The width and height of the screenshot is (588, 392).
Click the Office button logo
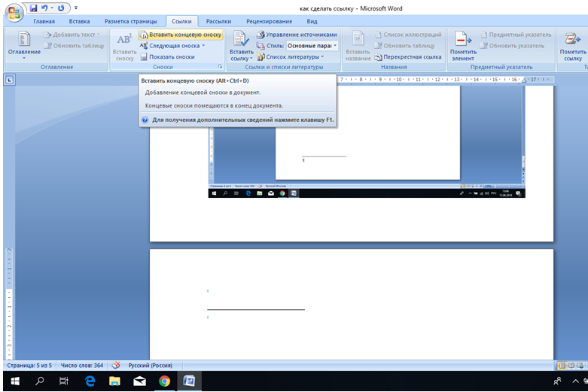tap(14, 13)
